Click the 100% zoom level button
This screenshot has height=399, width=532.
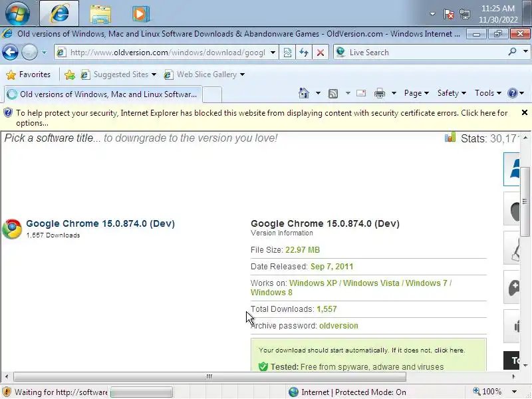487,392
